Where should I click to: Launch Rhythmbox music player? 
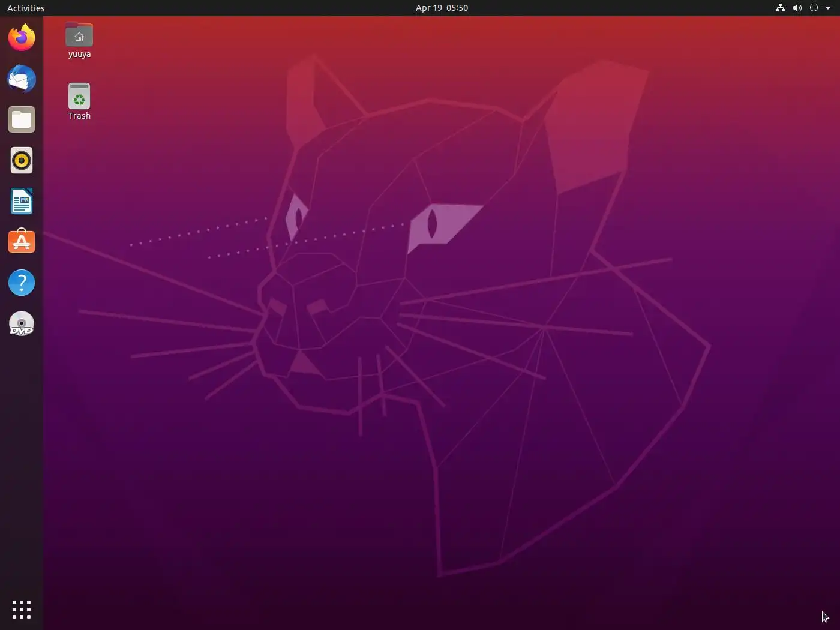point(22,160)
